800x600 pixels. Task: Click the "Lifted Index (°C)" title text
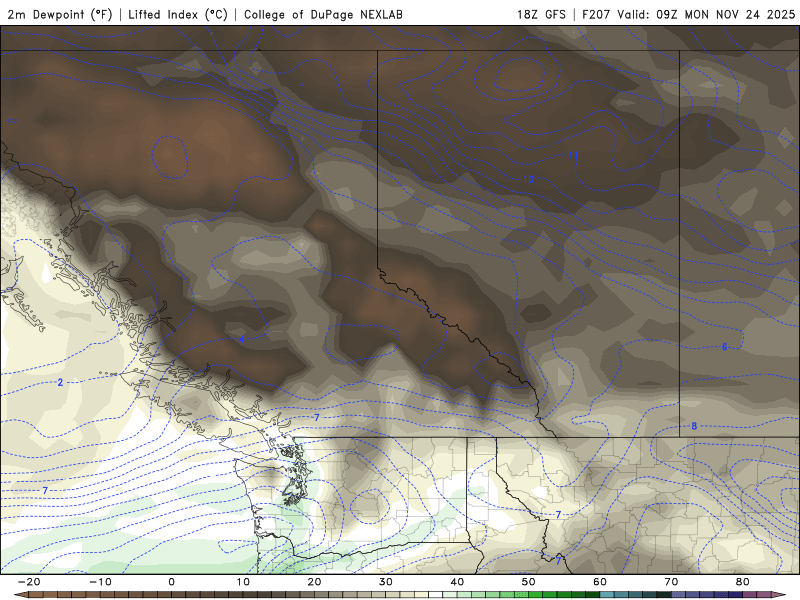[x=178, y=14]
